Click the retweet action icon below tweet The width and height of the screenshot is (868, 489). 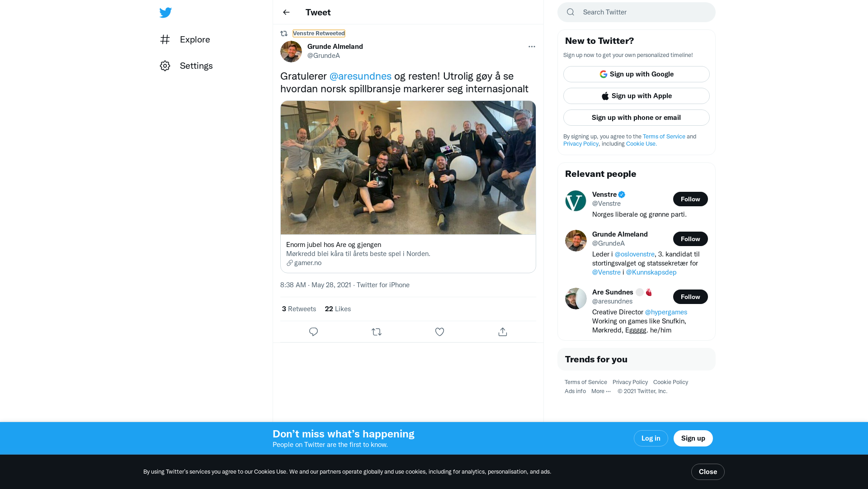point(377,332)
